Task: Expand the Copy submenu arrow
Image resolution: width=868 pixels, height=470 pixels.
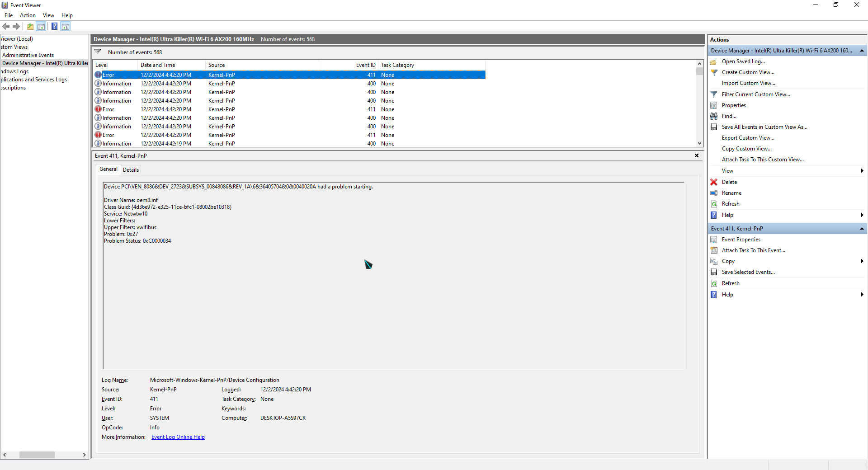Action: click(862, 261)
